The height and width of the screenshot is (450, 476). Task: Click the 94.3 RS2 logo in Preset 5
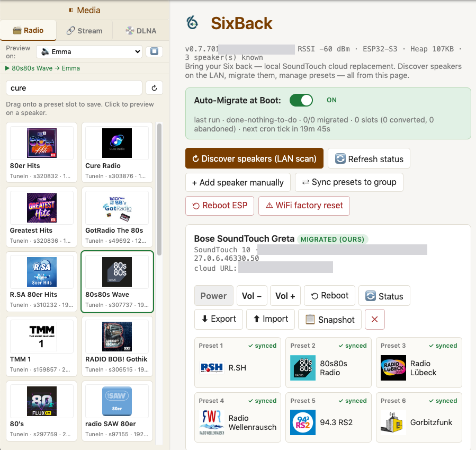tap(303, 422)
